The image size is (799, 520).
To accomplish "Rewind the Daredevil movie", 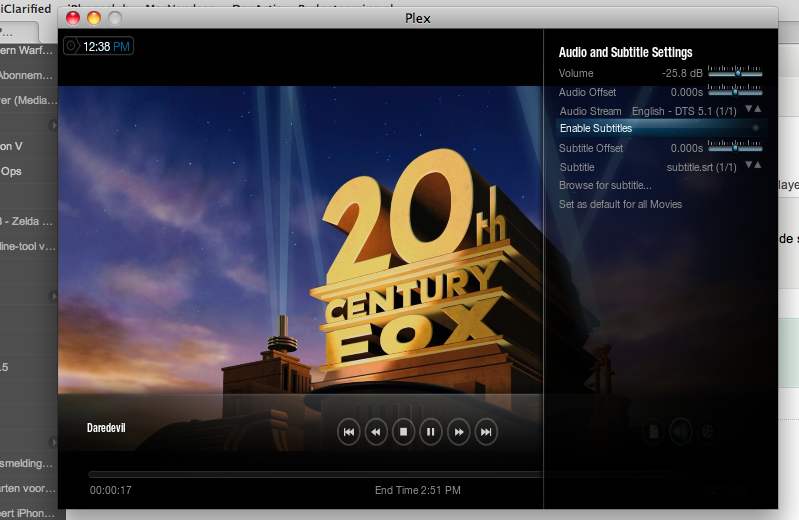I will pos(376,432).
